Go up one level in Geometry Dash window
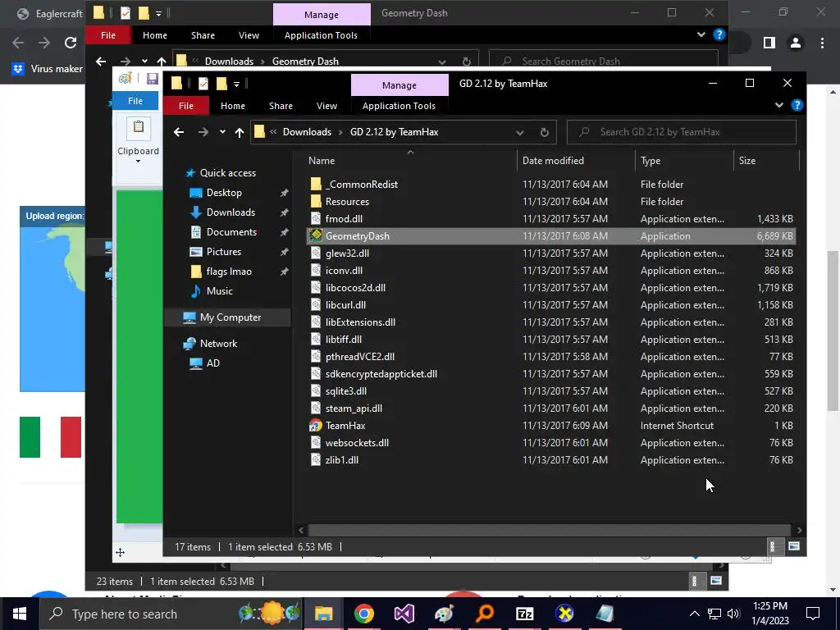 click(x=162, y=62)
